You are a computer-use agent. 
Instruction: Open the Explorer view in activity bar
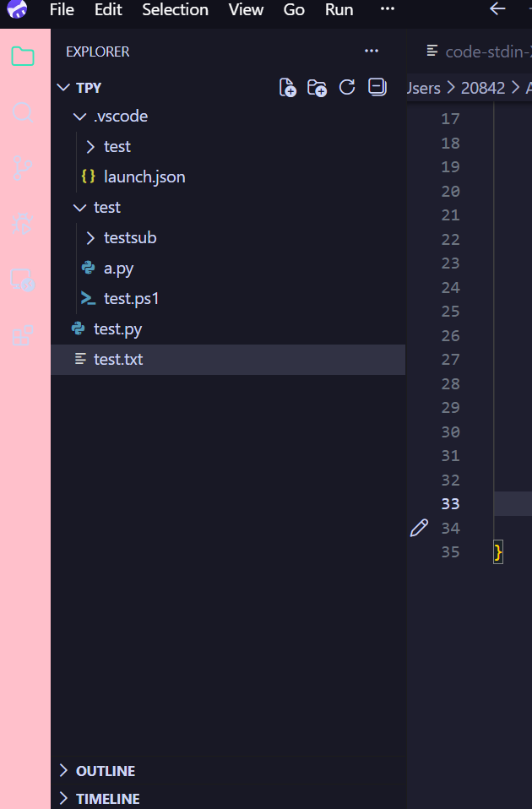click(23, 57)
